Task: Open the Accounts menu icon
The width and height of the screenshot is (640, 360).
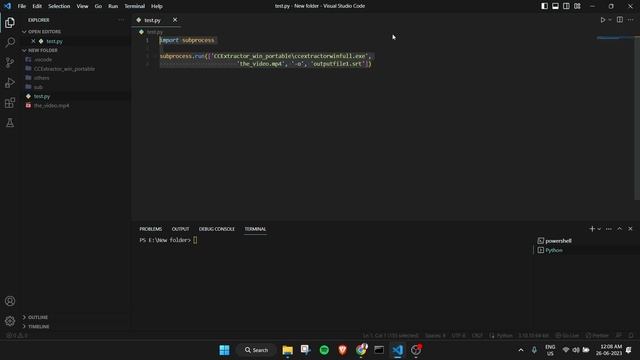Action: click(10, 301)
